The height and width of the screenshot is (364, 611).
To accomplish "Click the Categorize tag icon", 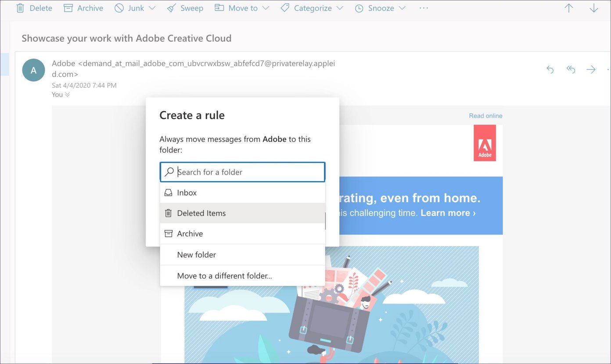I will point(284,7).
